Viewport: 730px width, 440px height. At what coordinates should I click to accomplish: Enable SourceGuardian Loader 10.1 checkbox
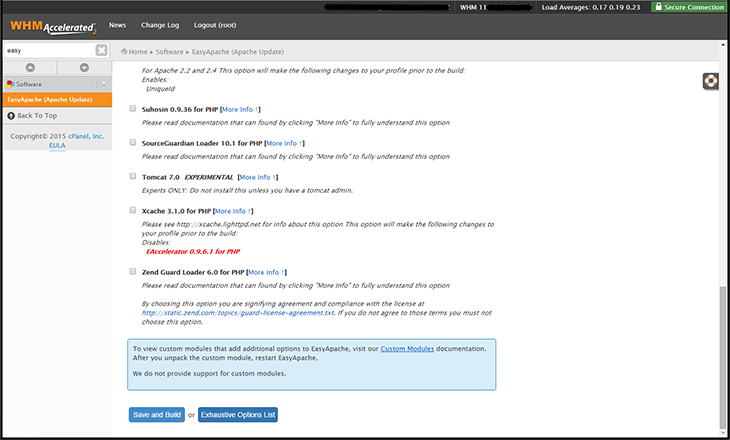point(133,142)
